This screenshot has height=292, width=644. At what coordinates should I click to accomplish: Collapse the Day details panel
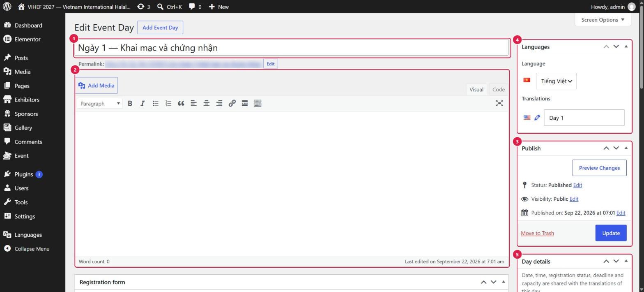tap(626, 261)
